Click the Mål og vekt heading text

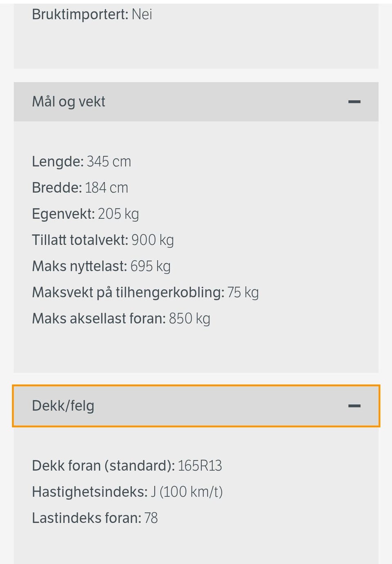point(69,102)
